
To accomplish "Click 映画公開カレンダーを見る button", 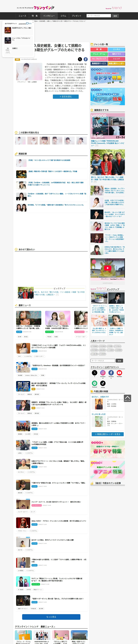I will point(108,434).
